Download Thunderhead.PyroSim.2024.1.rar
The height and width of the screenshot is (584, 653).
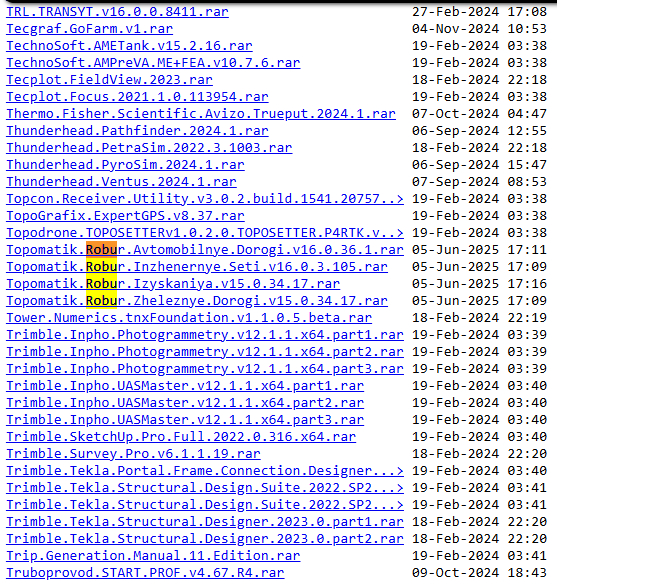point(125,165)
